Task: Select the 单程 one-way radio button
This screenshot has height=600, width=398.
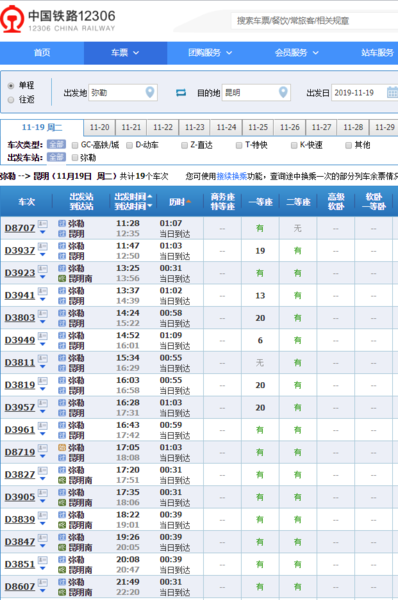Action: (x=11, y=85)
